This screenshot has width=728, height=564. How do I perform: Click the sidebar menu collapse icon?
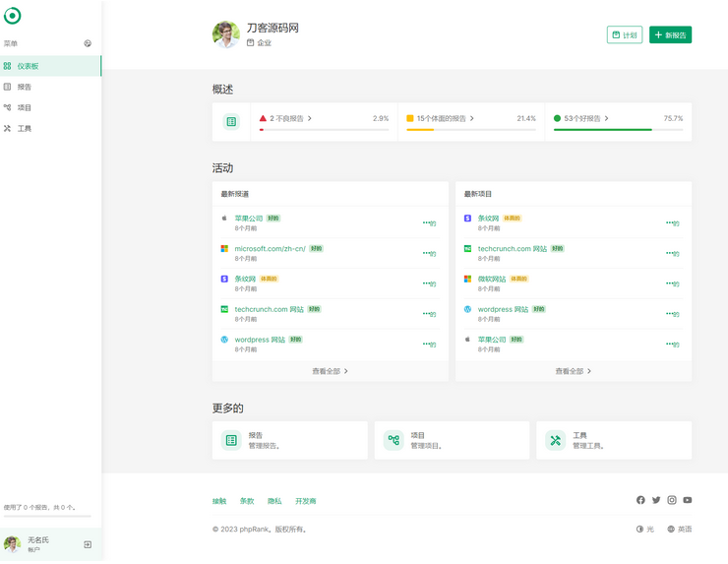[88, 43]
